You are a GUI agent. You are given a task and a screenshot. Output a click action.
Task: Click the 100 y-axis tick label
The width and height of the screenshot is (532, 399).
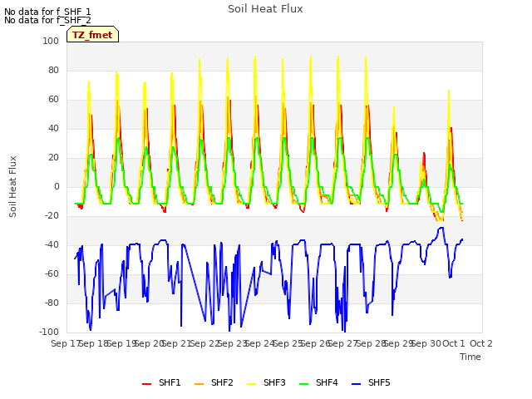point(51,41)
